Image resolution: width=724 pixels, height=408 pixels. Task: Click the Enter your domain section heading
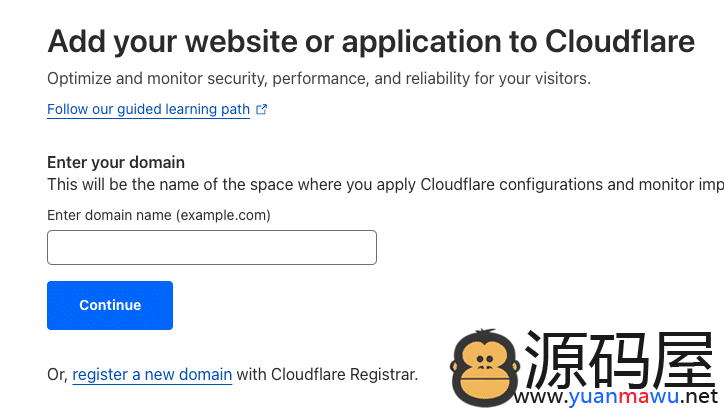pyautogui.click(x=116, y=162)
